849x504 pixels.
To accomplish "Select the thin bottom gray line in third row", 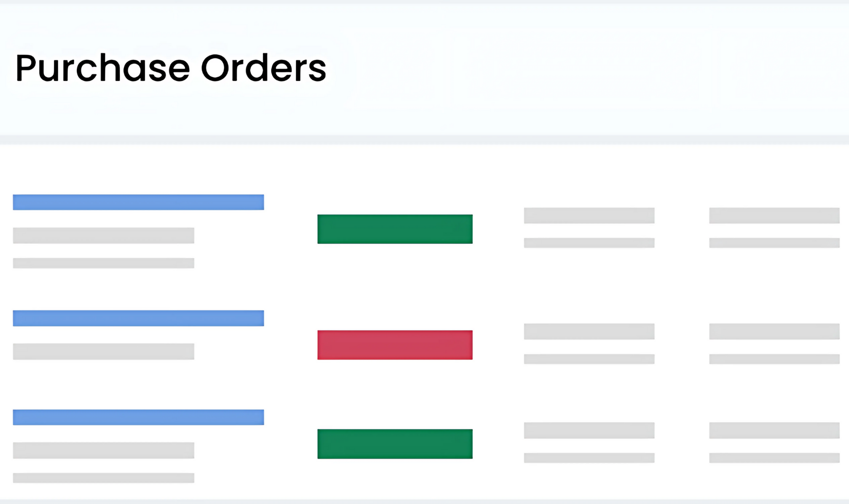I will tap(103, 478).
